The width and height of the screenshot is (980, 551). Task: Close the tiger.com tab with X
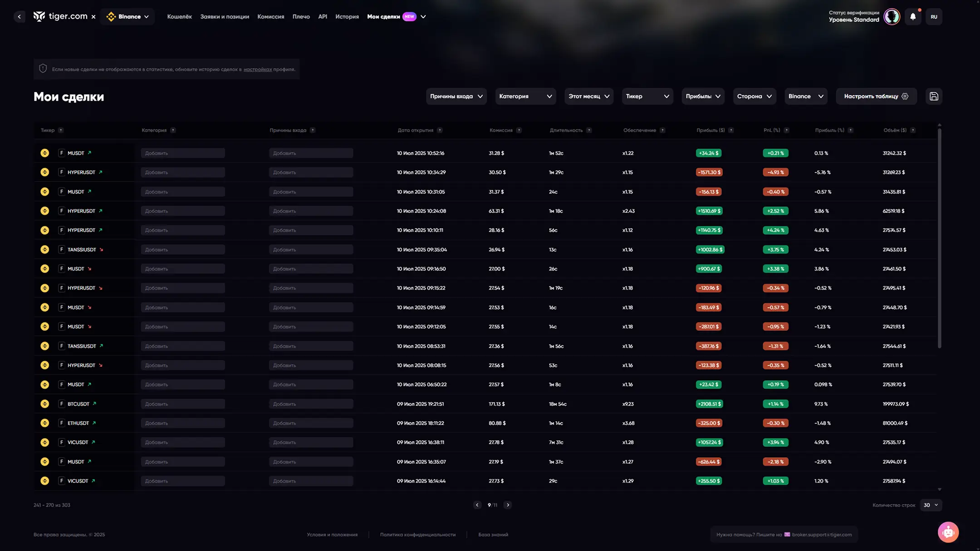point(93,17)
